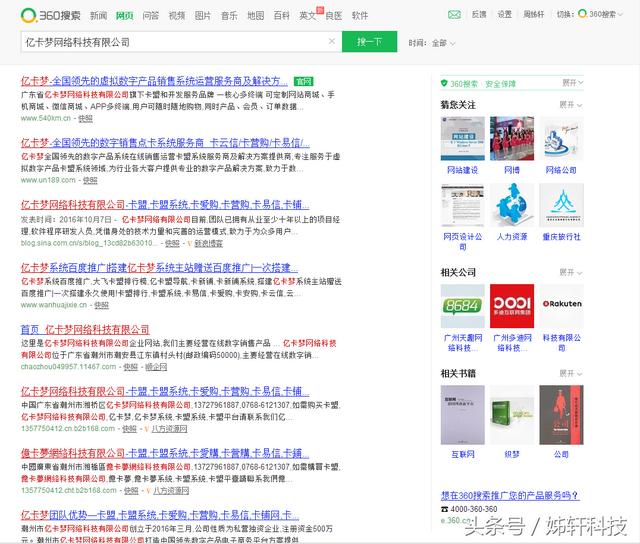Viewport: 640px width, 544px height.
Task: Open the 反馈 link
Action: pos(479,15)
